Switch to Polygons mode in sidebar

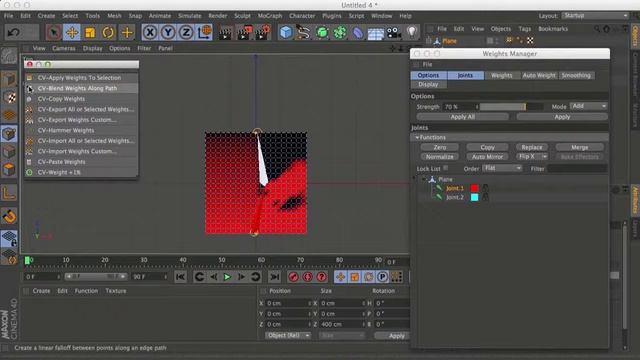tap(9, 169)
